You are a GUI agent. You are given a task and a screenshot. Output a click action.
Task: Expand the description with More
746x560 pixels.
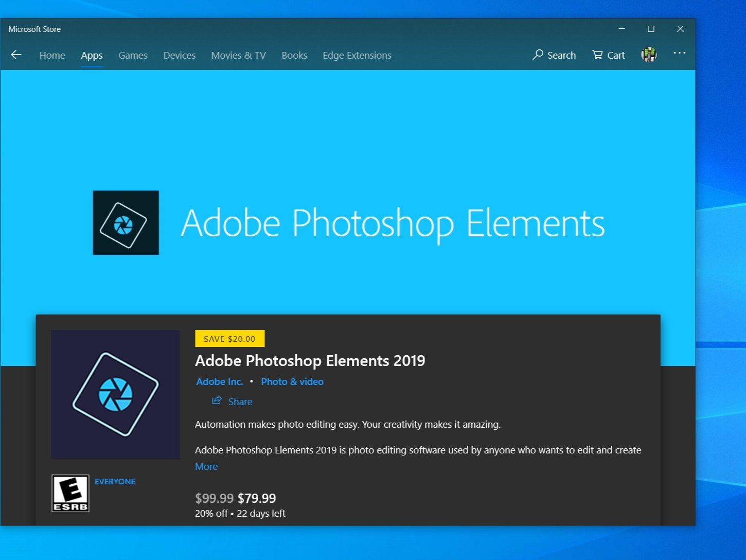click(x=206, y=466)
